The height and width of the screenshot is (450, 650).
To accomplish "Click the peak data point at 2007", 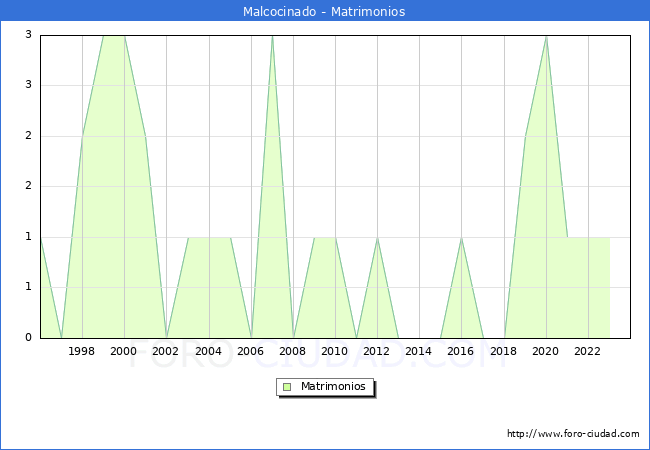I will click(x=272, y=36).
